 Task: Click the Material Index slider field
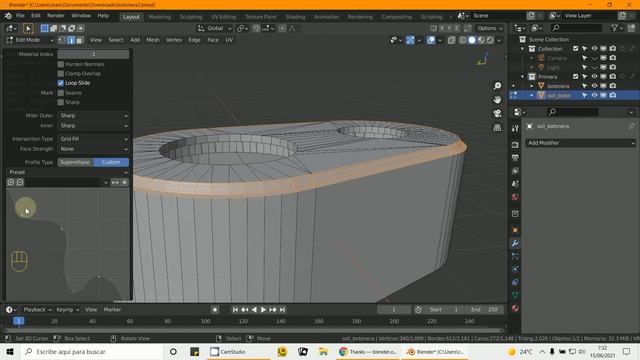93,54
